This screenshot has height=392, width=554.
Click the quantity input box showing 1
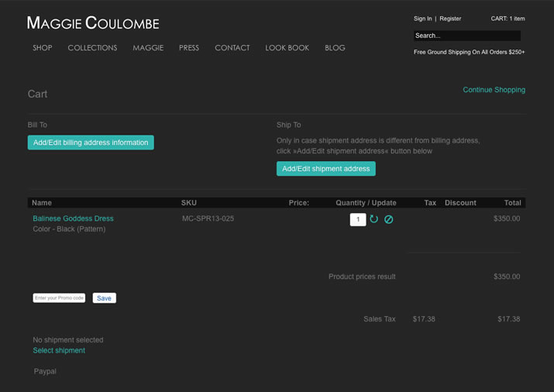[x=358, y=219]
